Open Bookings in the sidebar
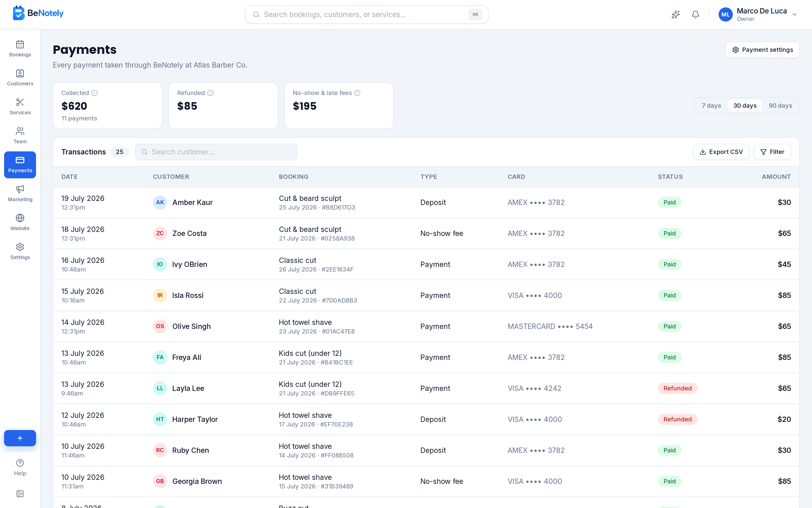The height and width of the screenshot is (508, 812). [x=20, y=49]
